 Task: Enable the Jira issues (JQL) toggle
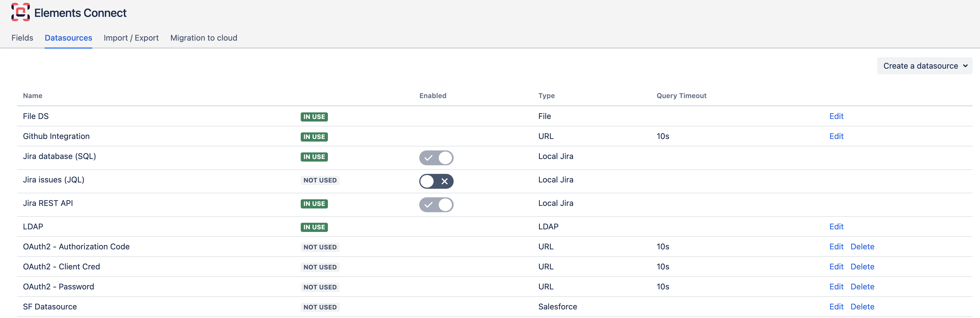pos(436,181)
